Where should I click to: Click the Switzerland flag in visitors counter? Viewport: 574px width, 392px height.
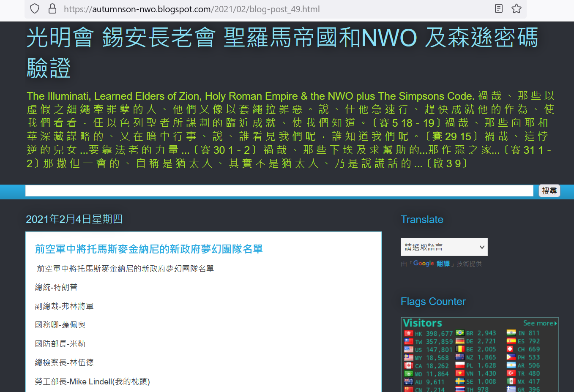pyautogui.click(x=510, y=349)
